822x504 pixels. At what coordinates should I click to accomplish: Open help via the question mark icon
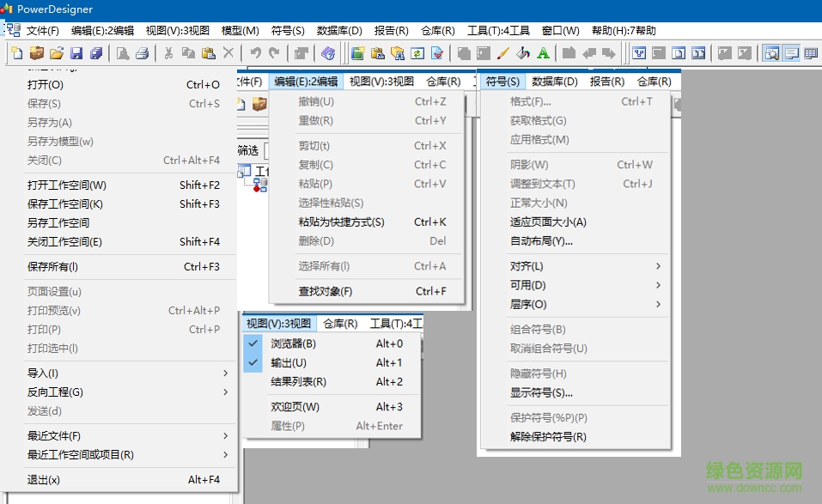[327, 52]
